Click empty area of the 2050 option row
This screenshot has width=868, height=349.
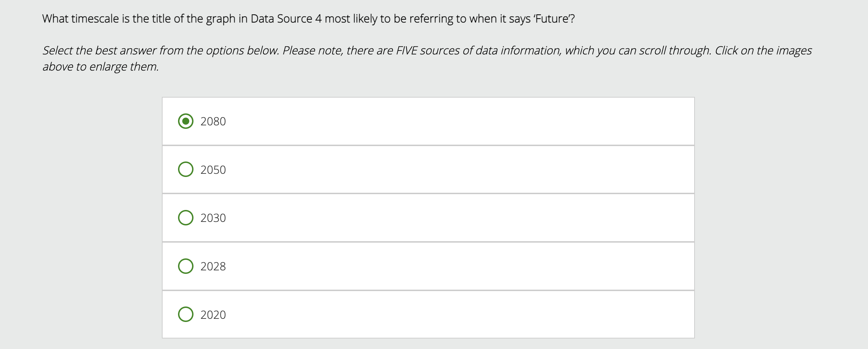pos(456,169)
